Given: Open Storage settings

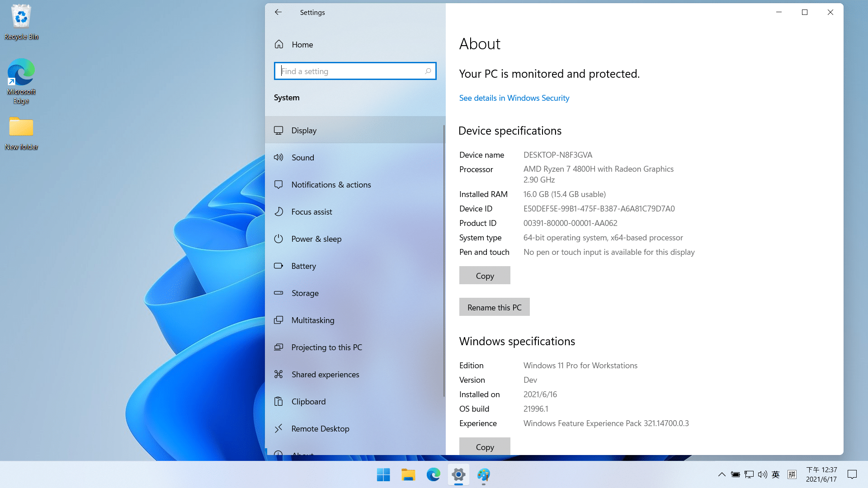Looking at the screenshot, I should (x=355, y=293).
